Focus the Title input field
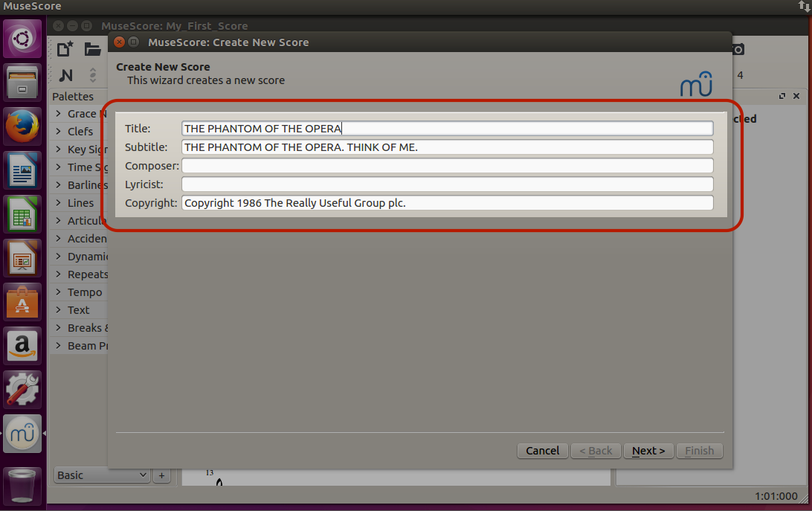Image resolution: width=812 pixels, height=511 pixels. [448, 129]
